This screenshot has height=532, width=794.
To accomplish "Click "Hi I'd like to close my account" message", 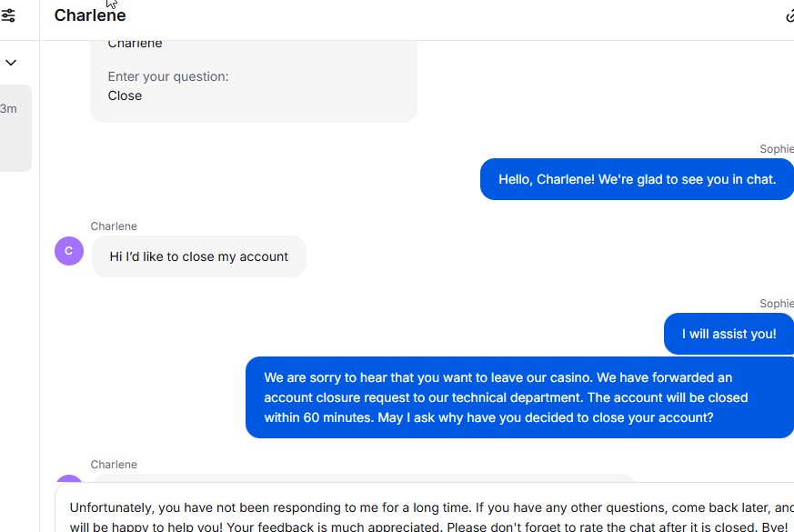I will (x=199, y=256).
